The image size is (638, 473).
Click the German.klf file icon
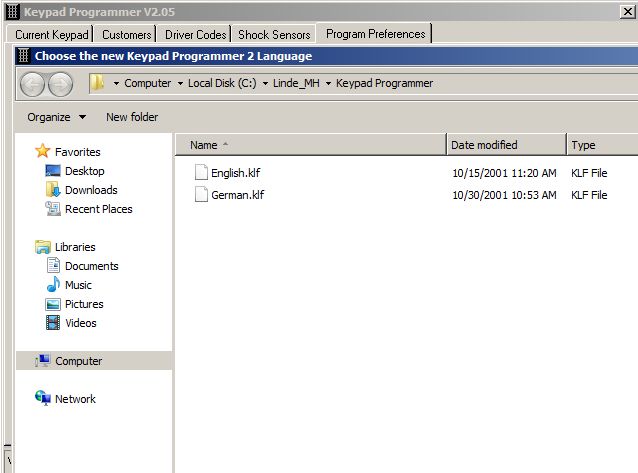pos(201,194)
